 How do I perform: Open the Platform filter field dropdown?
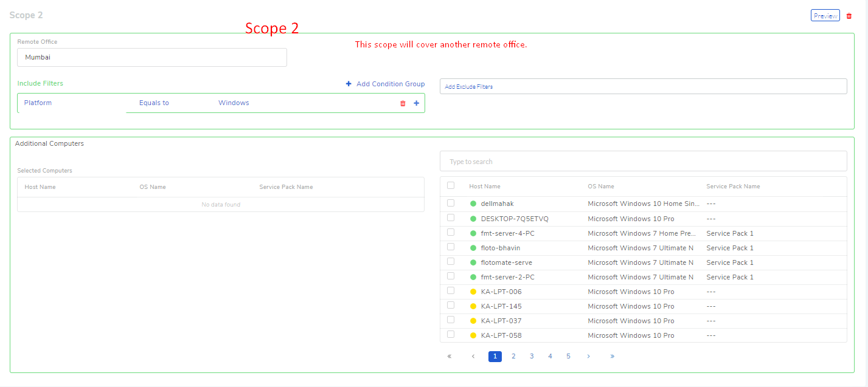pos(72,103)
